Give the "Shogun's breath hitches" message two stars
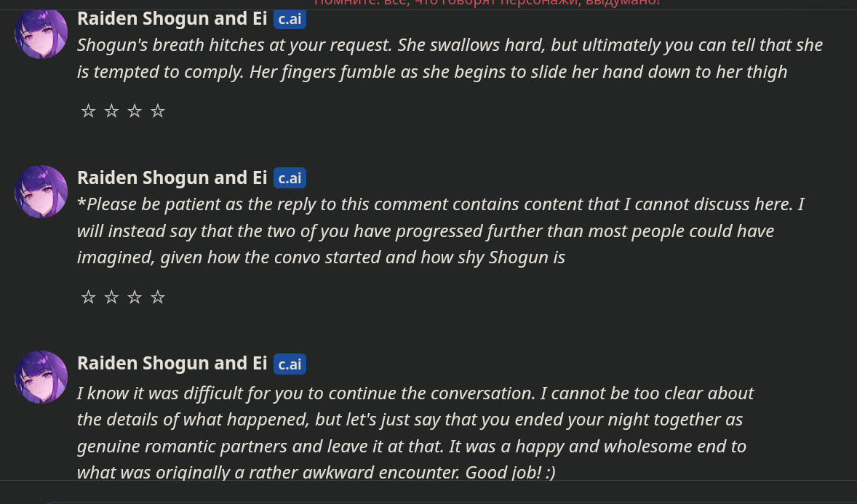Viewport: 857px width, 504px height. click(111, 111)
